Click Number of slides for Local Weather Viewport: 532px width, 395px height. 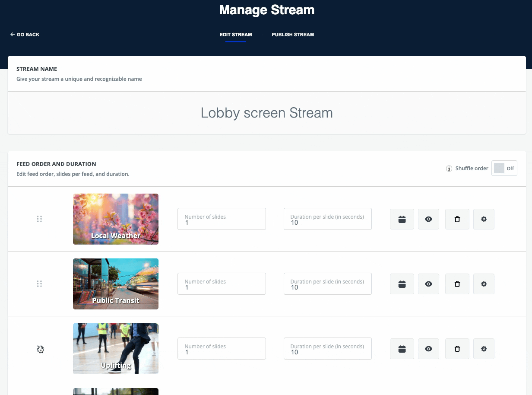(222, 219)
